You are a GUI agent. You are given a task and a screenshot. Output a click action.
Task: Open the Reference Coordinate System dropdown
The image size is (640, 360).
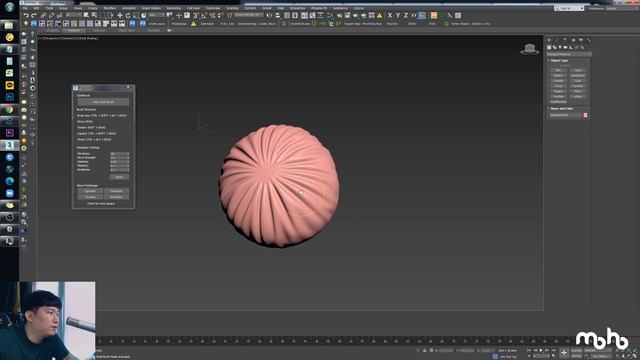156,15
